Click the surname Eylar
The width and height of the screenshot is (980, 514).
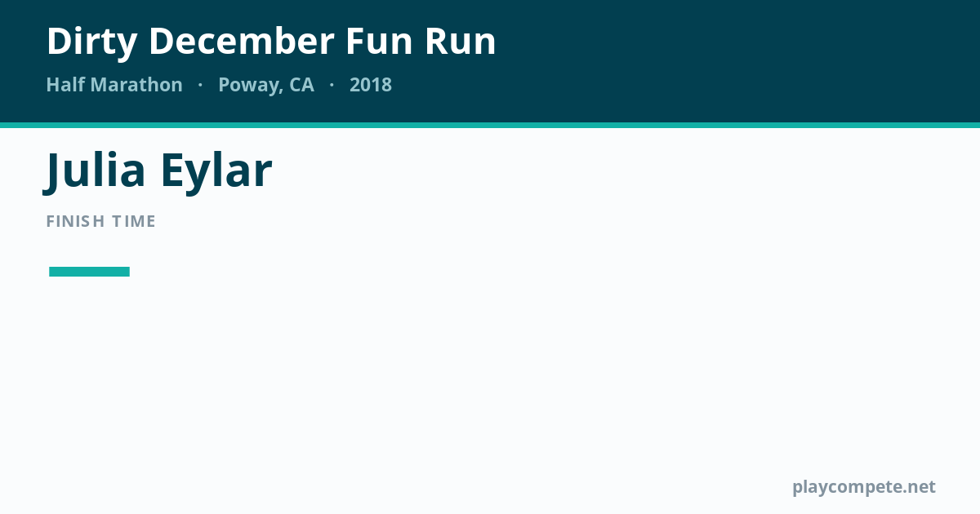click(x=216, y=172)
